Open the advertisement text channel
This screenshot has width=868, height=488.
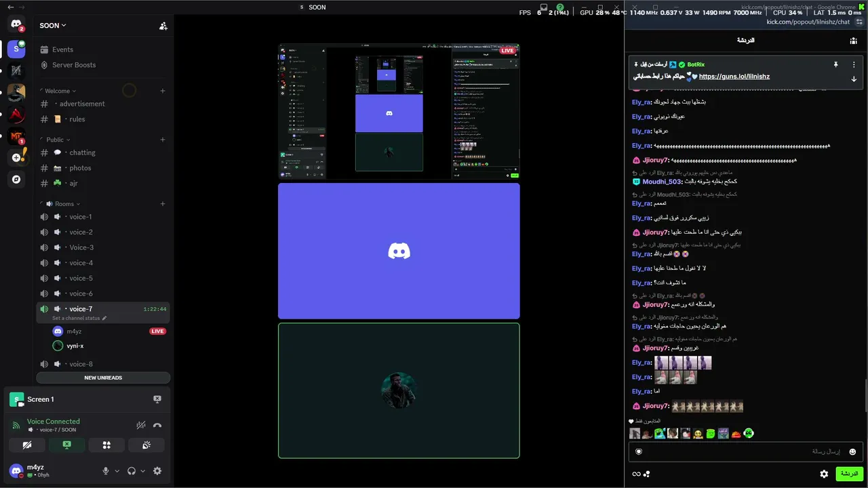[x=103, y=104]
